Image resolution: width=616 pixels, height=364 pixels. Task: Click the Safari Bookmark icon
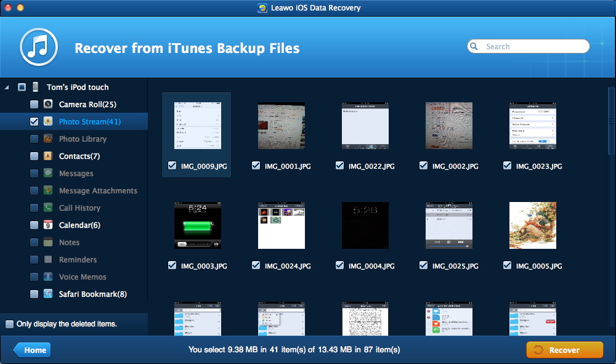48,294
